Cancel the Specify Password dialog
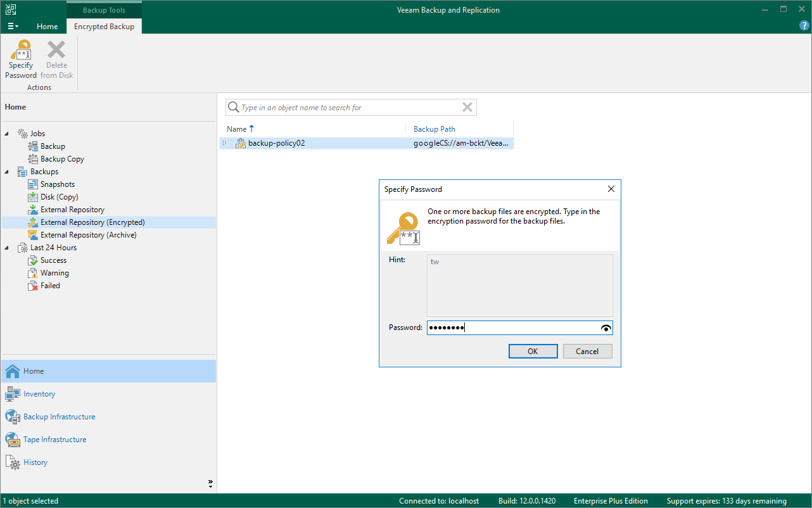The height and width of the screenshot is (508, 812). (x=587, y=351)
